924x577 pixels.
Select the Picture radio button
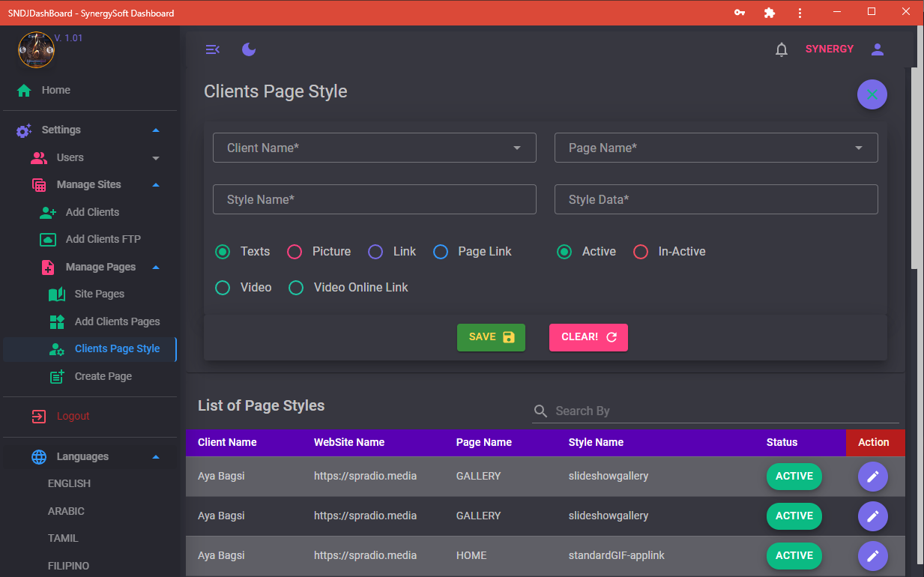(295, 252)
